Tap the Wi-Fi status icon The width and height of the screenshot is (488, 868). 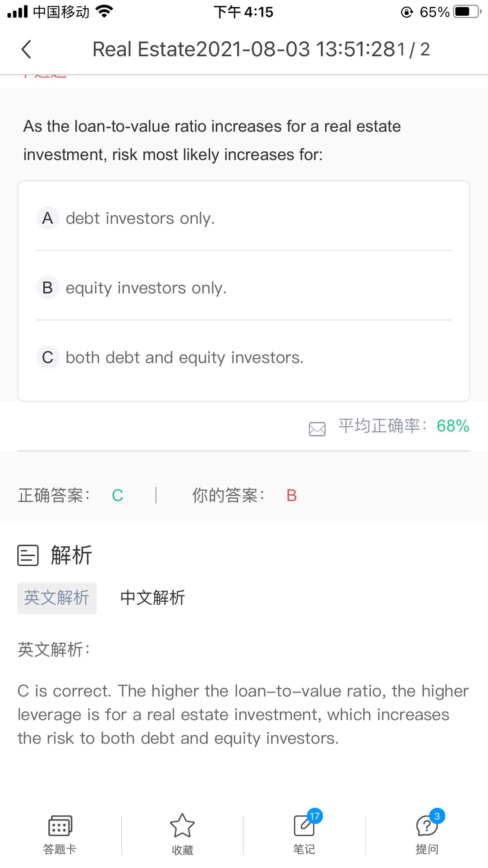pyautogui.click(x=104, y=12)
